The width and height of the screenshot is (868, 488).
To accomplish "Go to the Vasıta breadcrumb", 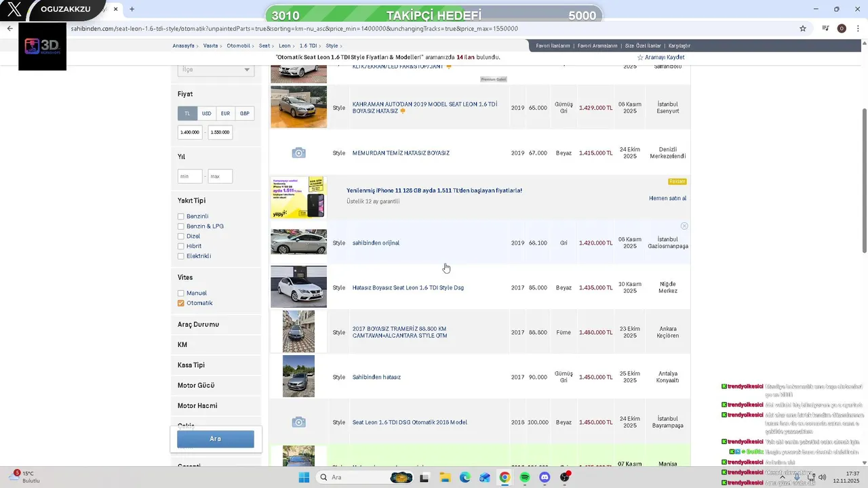I will click(x=210, y=45).
